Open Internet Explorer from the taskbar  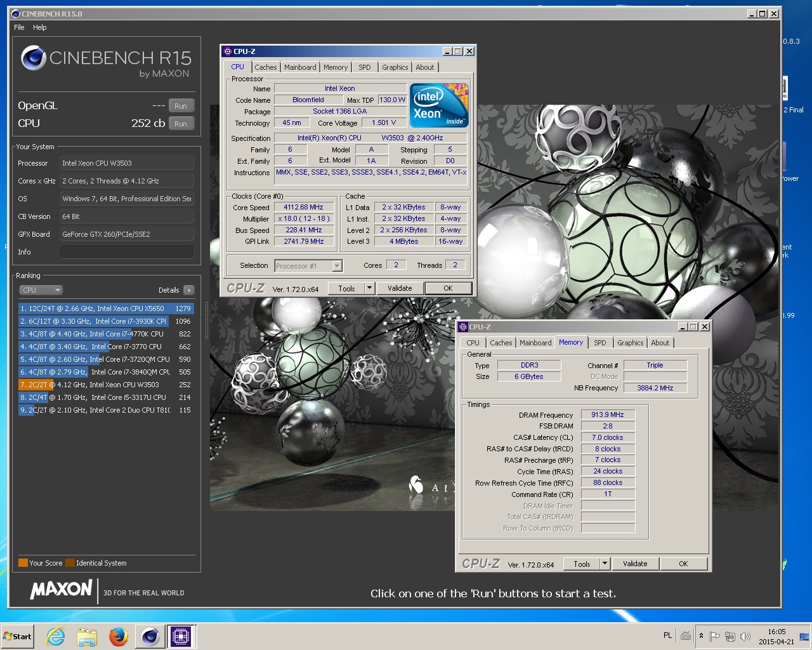point(56,636)
